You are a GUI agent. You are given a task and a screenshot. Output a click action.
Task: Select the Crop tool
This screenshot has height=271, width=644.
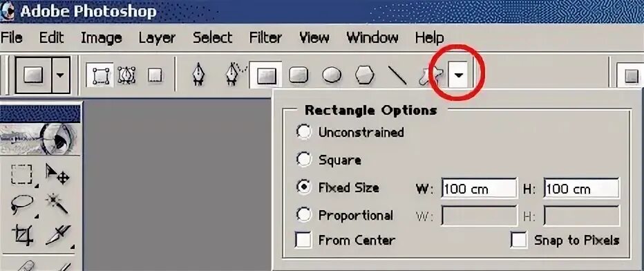pos(22,235)
